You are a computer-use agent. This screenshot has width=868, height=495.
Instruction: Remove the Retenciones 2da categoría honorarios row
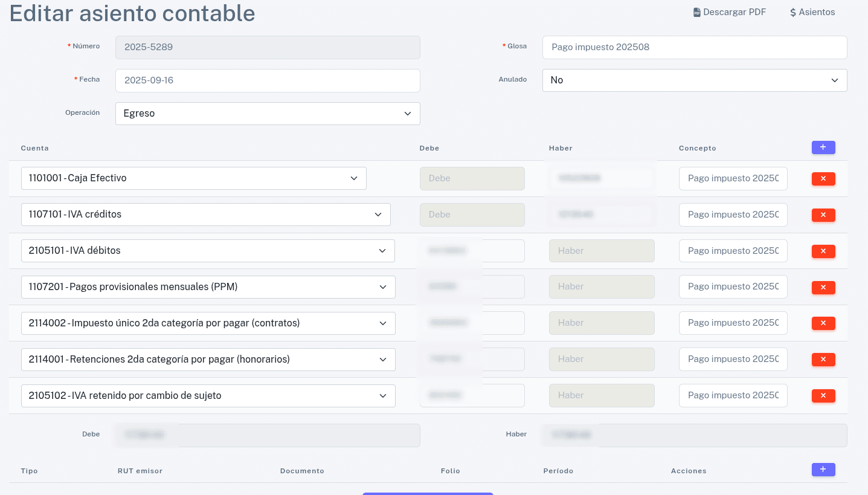pos(823,360)
